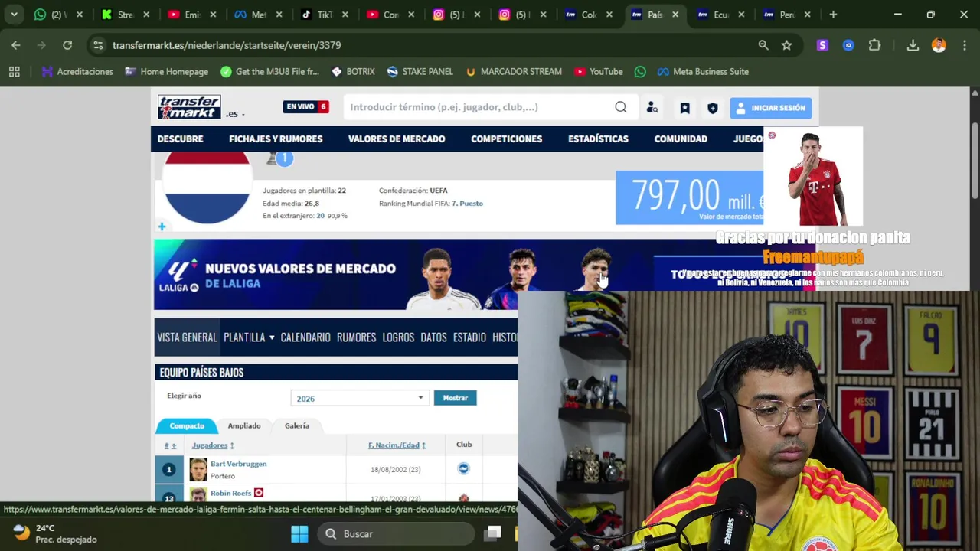Open the apps grid in bookmarks bar

[x=14, y=71]
